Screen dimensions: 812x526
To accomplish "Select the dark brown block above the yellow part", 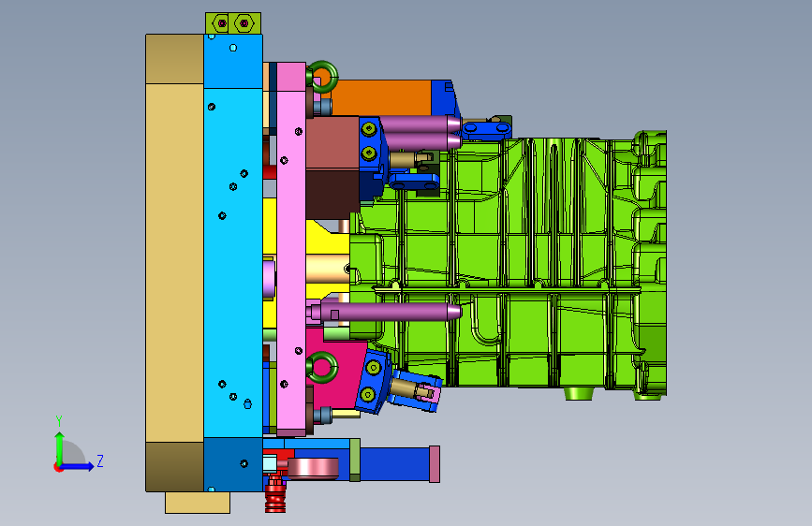I will 332,195.
